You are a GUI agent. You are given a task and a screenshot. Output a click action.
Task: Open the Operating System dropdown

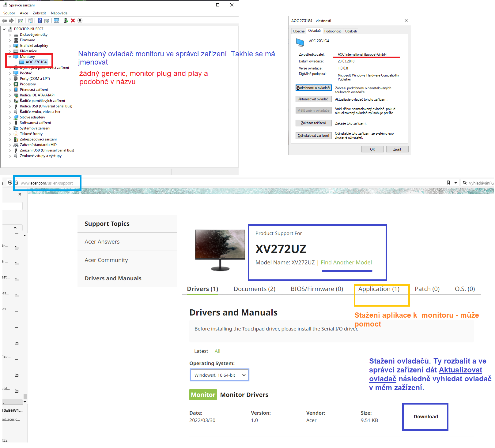tap(220, 375)
